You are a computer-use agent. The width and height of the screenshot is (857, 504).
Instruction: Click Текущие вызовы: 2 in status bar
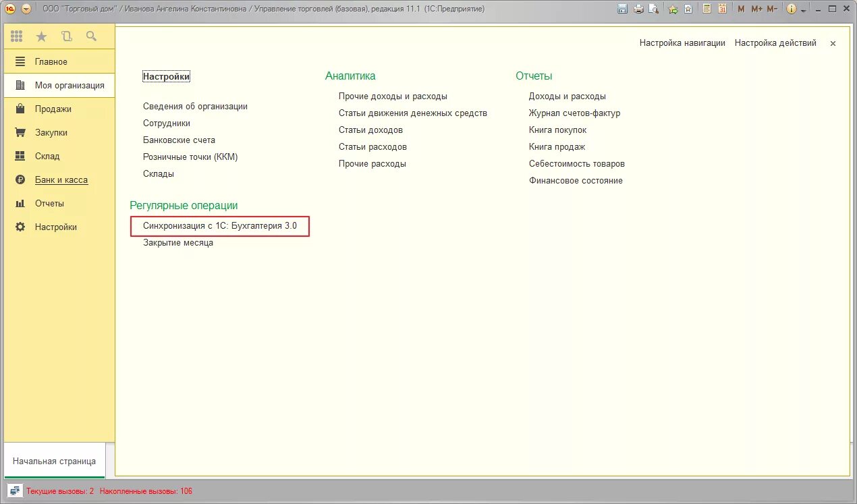[x=60, y=491]
